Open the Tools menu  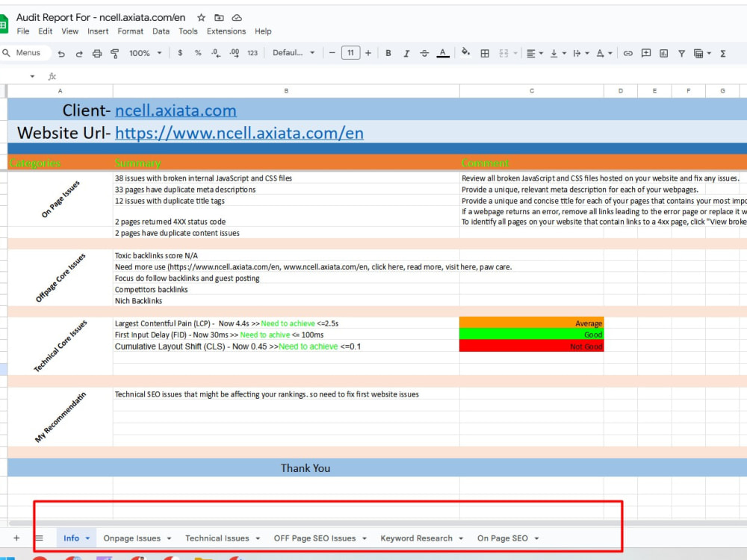(187, 31)
